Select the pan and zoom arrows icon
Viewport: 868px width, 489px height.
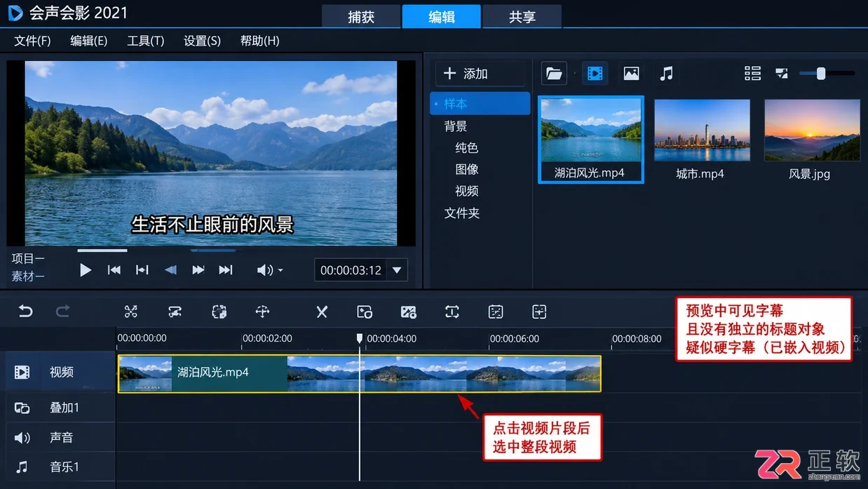pos(263,312)
